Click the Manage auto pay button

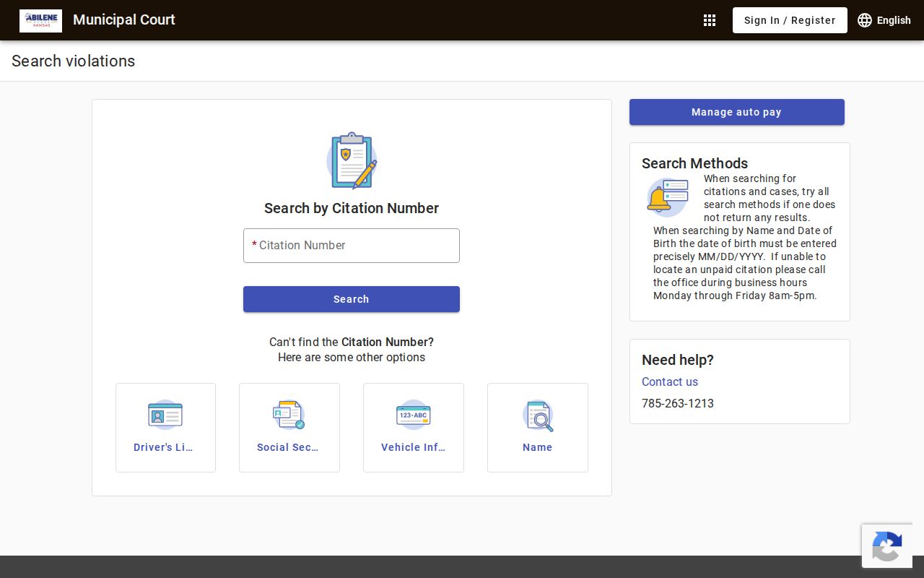737,112
